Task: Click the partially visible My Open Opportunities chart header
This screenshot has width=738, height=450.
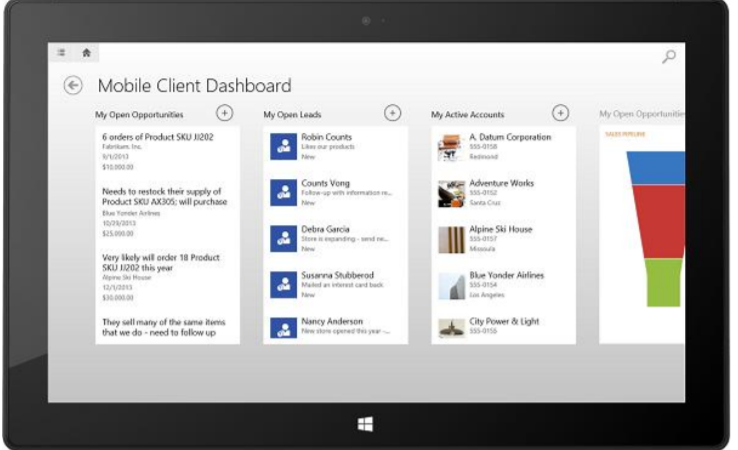Action: tap(642, 114)
